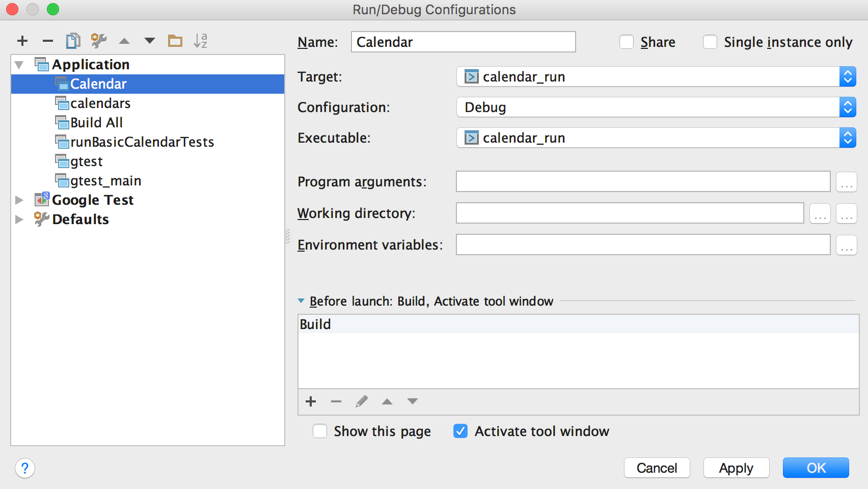Click the edit pencil icon under Before launch
Screen dimensions: 868x489
(x=362, y=401)
